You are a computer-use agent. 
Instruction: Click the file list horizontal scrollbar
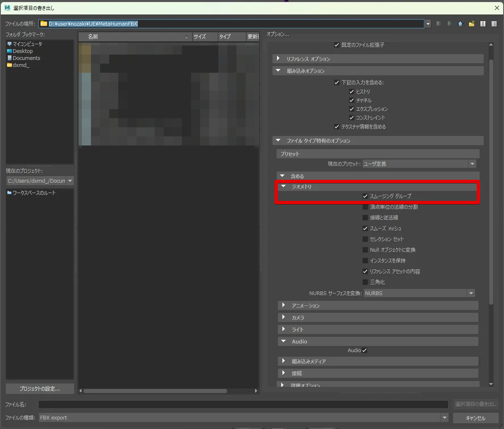tap(155, 391)
